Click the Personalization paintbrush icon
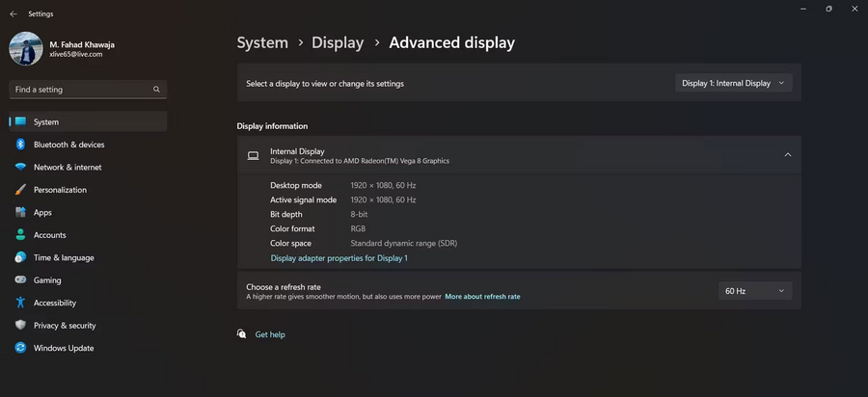Screen dimensions: 868x397 pos(20,190)
